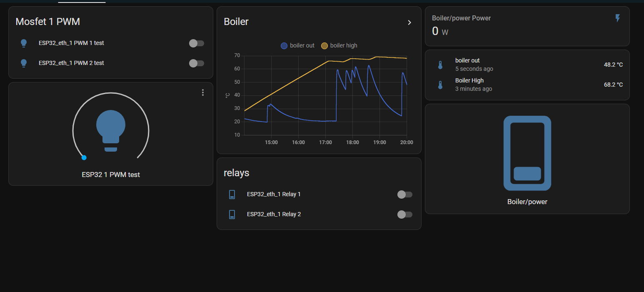Viewport: 644px width, 292px height.
Task: Expand the Boiler card via its chevron
Action: pos(409,22)
